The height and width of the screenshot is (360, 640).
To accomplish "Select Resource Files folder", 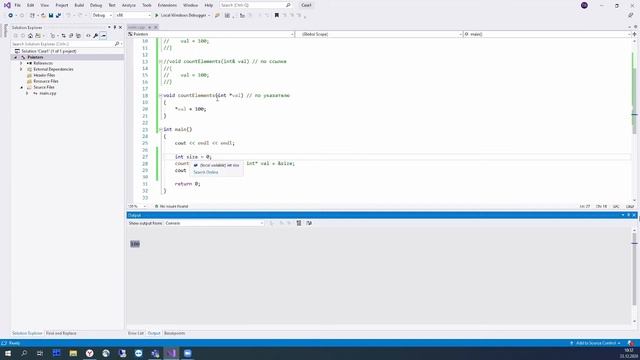I will pos(46,81).
